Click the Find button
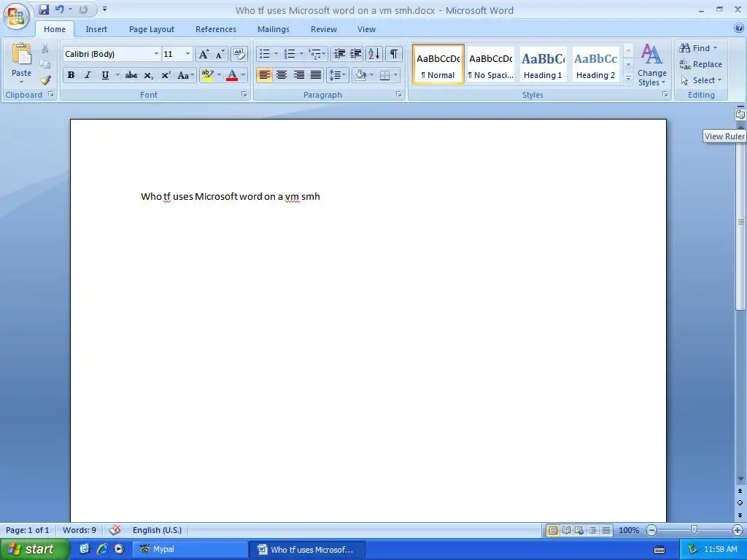 point(698,48)
